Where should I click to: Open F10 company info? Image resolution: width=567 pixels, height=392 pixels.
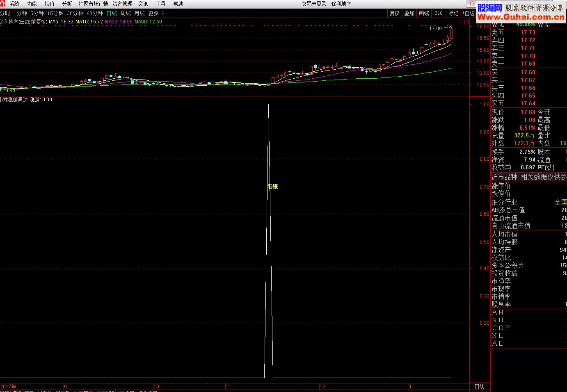pyautogui.click(x=439, y=14)
